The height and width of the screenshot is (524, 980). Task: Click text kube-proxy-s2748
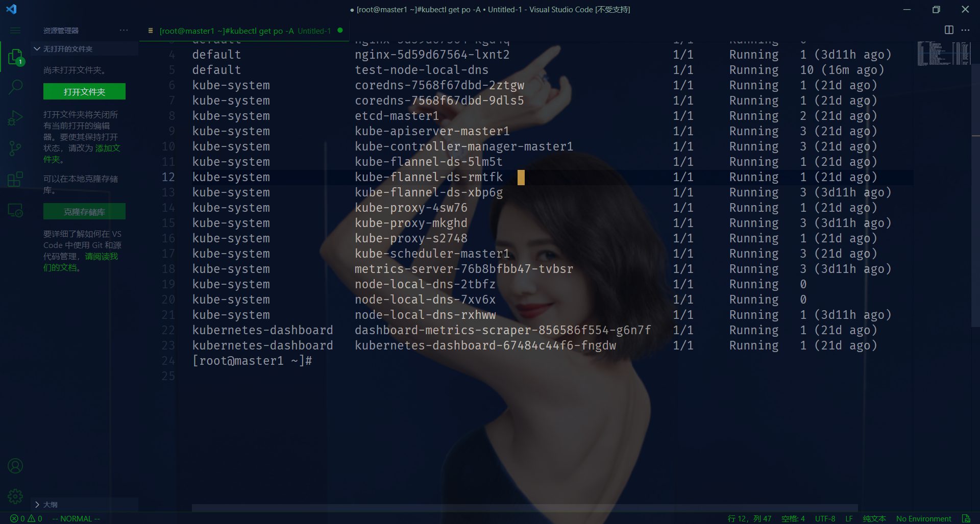(411, 238)
